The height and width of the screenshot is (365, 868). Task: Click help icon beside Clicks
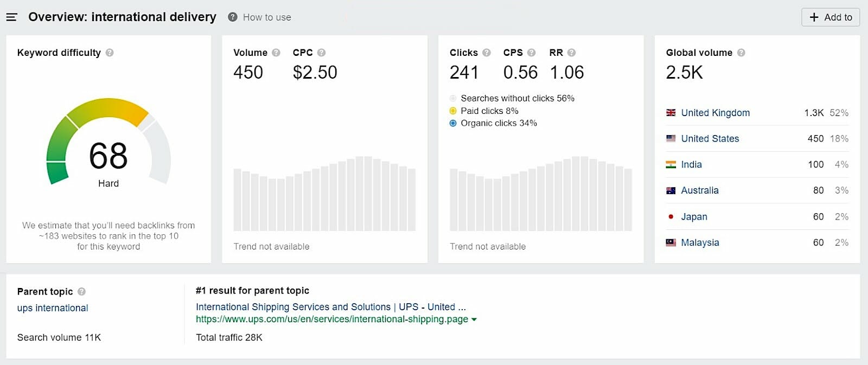click(x=487, y=53)
